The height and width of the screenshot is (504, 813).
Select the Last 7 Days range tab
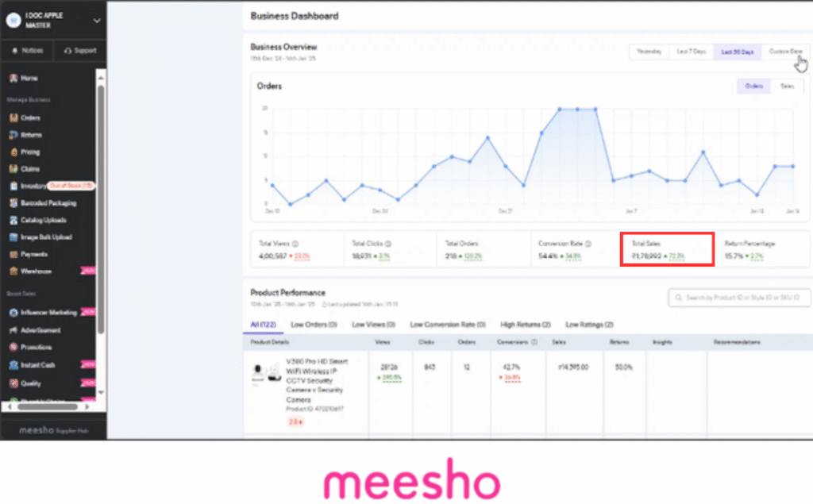pos(692,52)
